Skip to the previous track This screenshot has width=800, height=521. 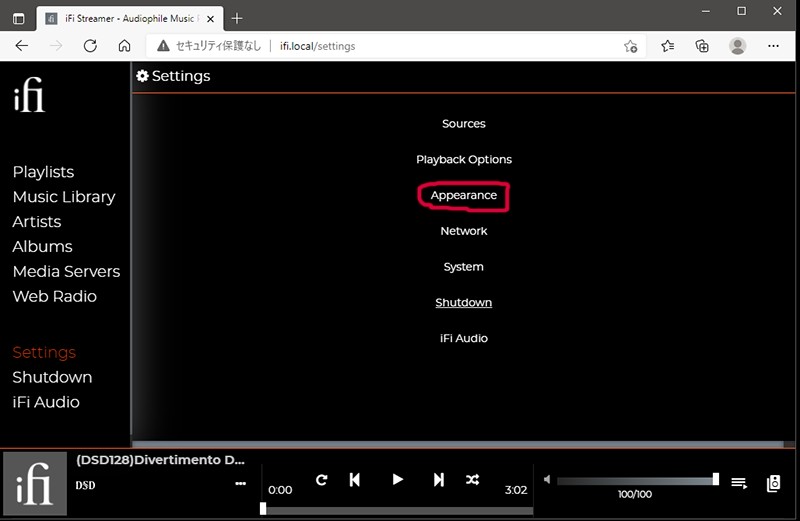coord(355,480)
